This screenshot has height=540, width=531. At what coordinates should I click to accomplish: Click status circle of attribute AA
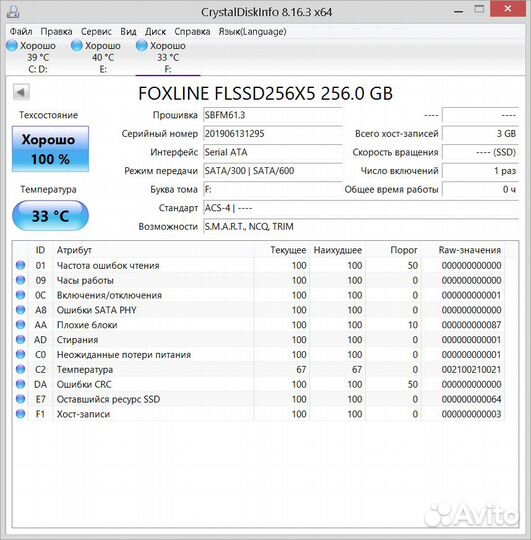[21, 324]
